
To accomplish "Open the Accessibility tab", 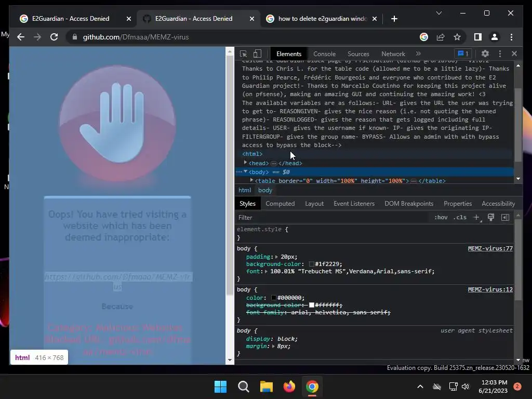I will (x=498, y=204).
